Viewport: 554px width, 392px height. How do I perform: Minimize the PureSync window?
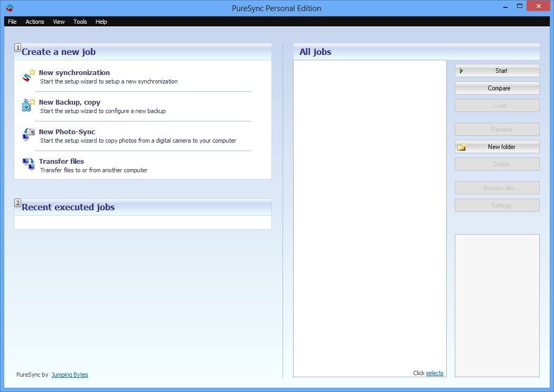pyautogui.click(x=505, y=6)
